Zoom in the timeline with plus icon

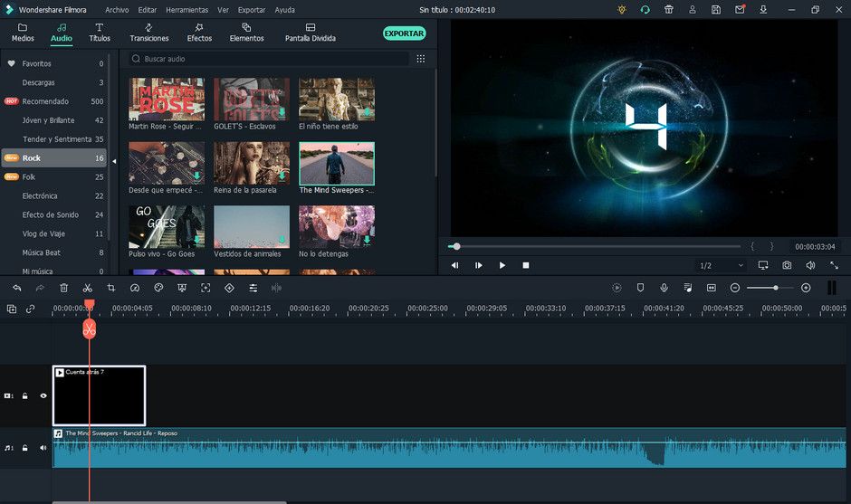click(806, 288)
